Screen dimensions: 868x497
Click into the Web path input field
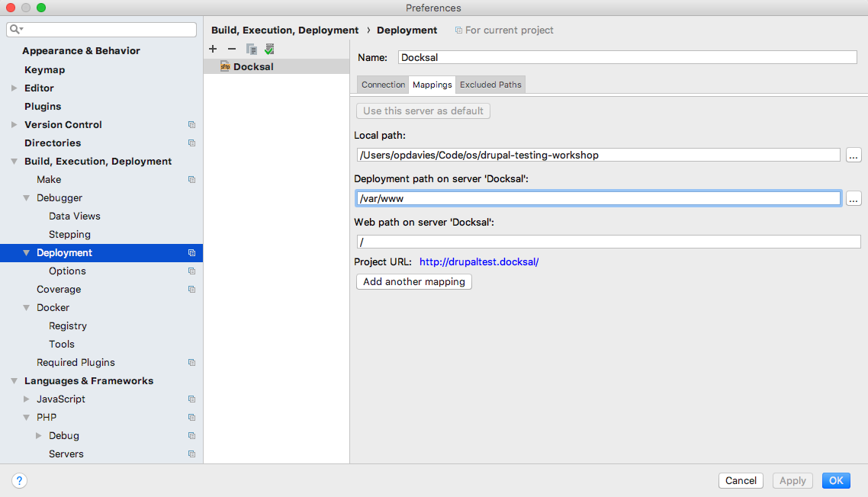tap(608, 242)
